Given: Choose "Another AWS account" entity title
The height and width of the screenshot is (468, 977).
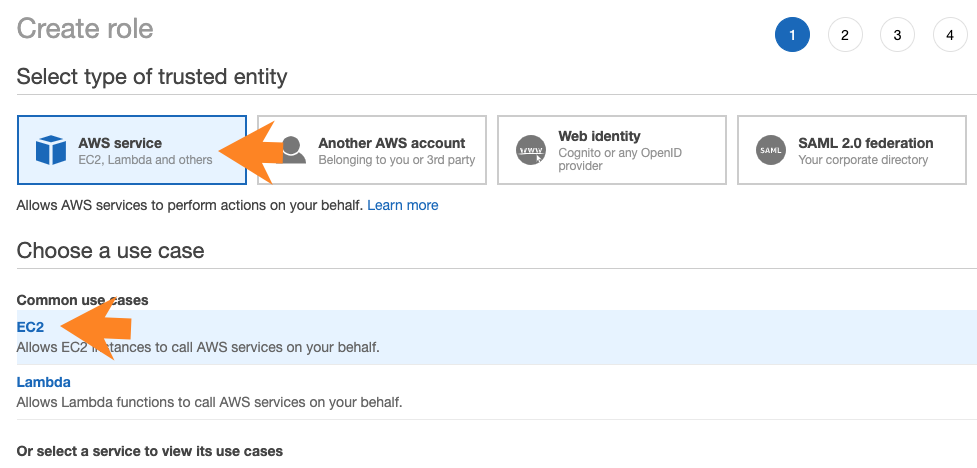Looking at the screenshot, I should pyautogui.click(x=392, y=143).
